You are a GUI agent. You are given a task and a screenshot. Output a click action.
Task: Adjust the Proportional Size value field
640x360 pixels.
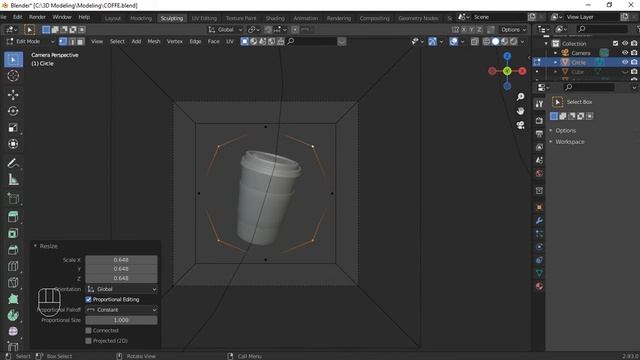tap(121, 320)
